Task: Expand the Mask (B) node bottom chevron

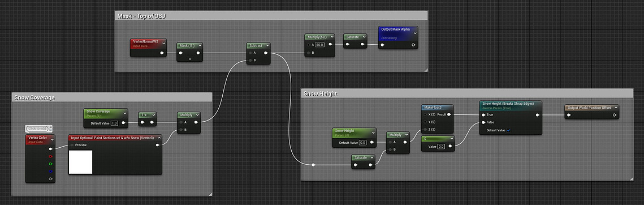Action: [x=190, y=59]
